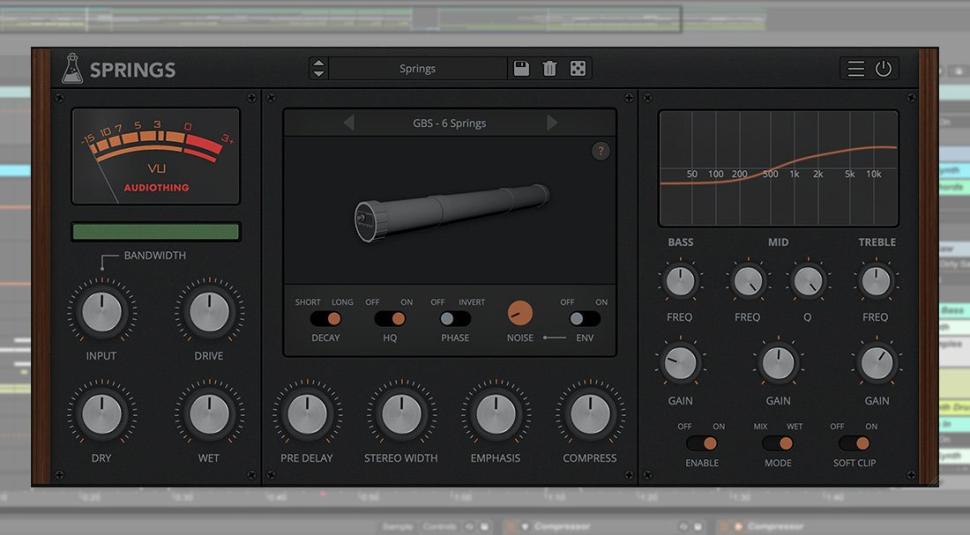Click the save preset floppy disk icon
The height and width of the screenshot is (535, 970).
(521, 69)
